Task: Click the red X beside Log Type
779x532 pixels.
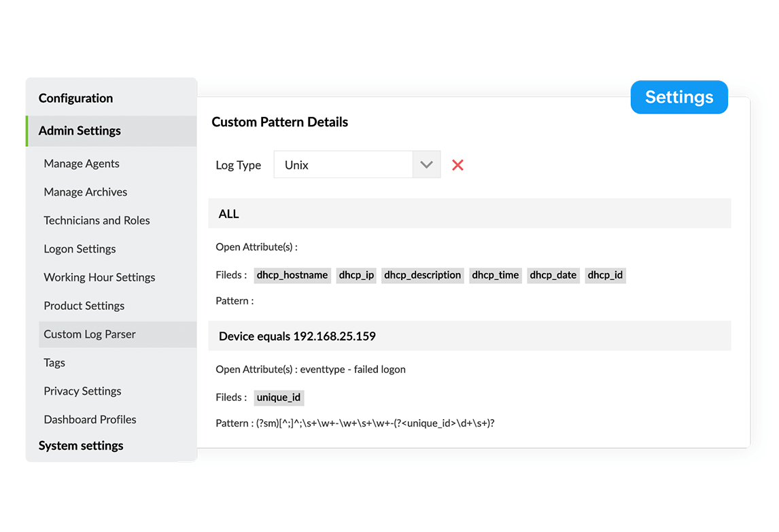Action: pyautogui.click(x=457, y=165)
